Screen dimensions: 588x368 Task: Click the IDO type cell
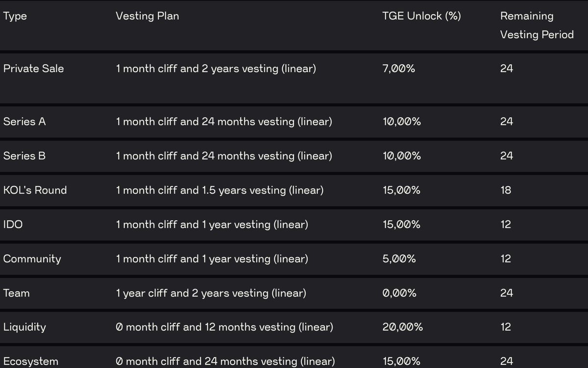13,224
